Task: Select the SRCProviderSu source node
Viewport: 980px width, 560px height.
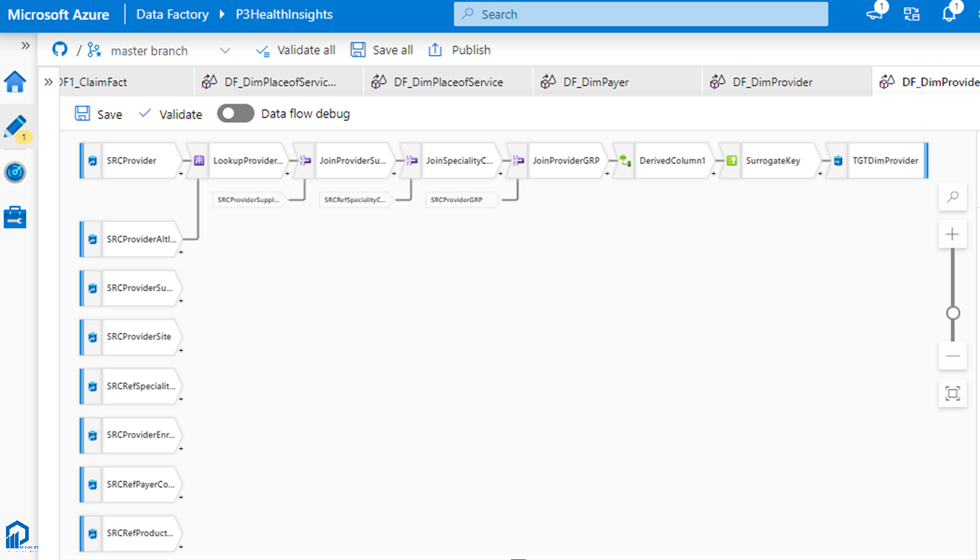Action: pos(131,288)
